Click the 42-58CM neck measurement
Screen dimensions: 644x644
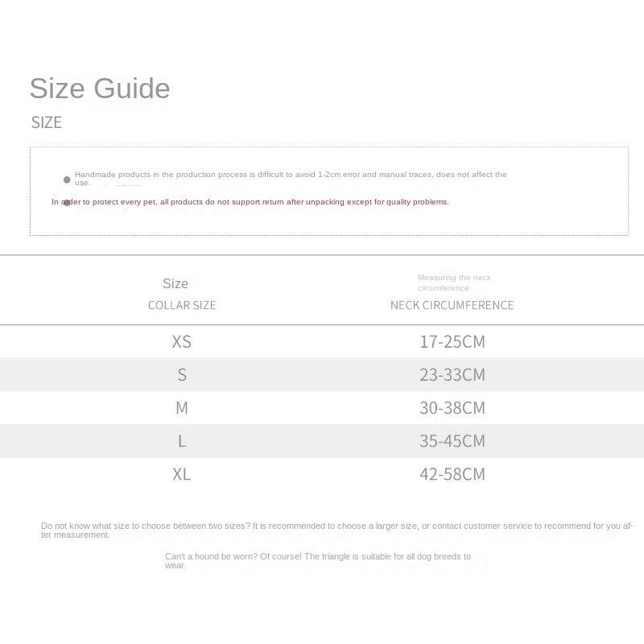(452, 474)
